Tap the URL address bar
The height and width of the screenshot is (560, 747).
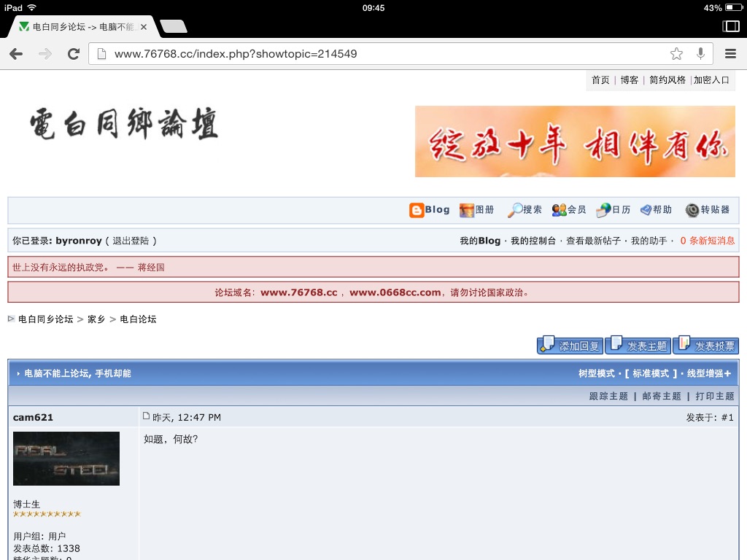[x=379, y=54]
